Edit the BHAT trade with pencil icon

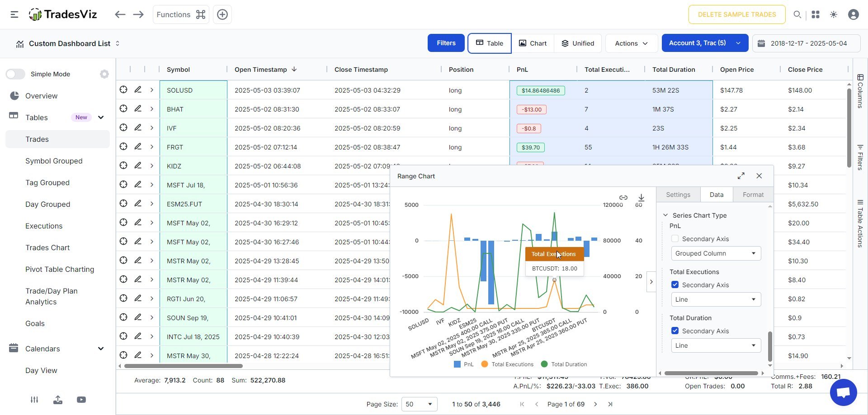[x=138, y=109]
